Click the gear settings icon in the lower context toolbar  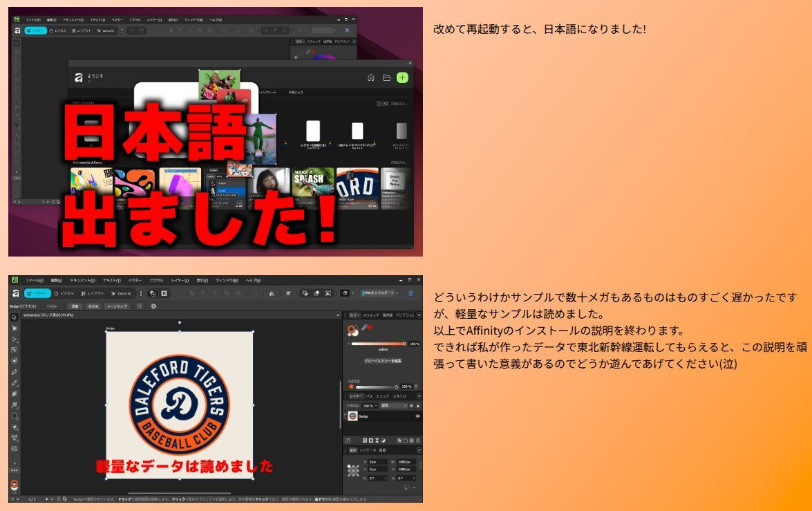pos(154,306)
